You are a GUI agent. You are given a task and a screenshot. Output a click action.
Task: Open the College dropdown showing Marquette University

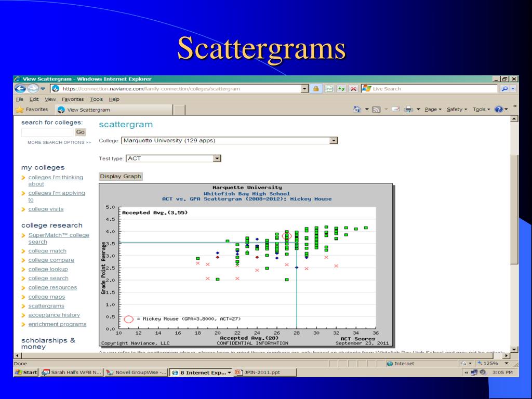pyautogui.click(x=229, y=140)
